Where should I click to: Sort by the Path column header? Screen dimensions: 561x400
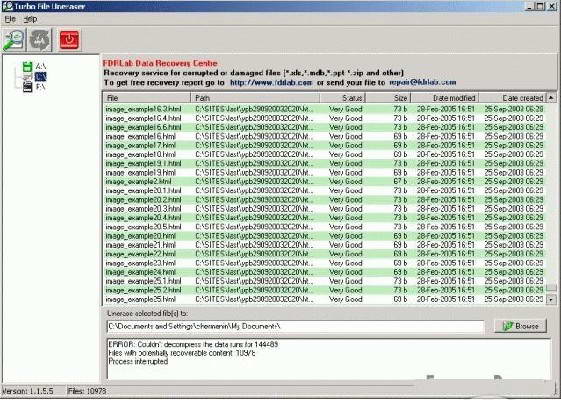click(255, 98)
